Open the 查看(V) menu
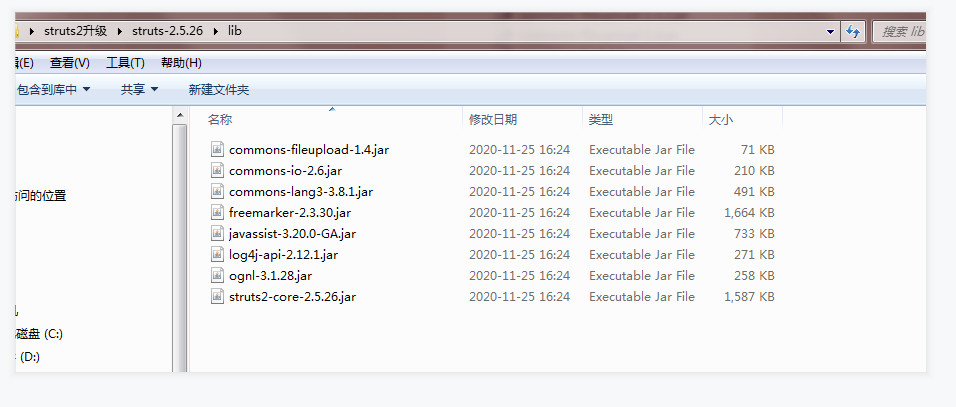The height and width of the screenshot is (407, 956). (70, 63)
